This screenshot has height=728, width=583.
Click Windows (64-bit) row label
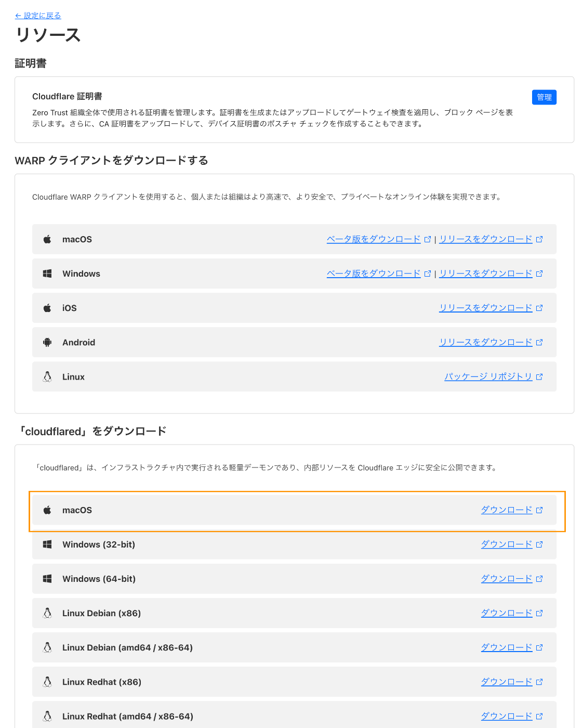[x=99, y=579]
